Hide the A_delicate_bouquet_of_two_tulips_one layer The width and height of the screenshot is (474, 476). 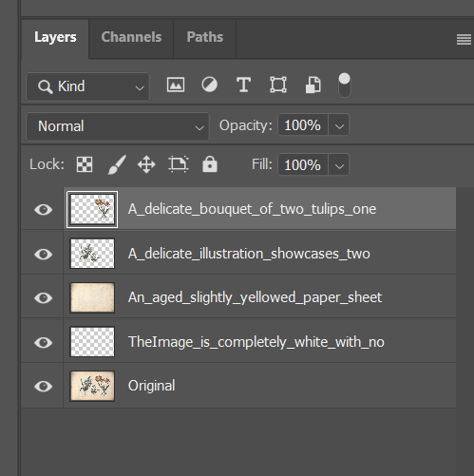[43, 209]
